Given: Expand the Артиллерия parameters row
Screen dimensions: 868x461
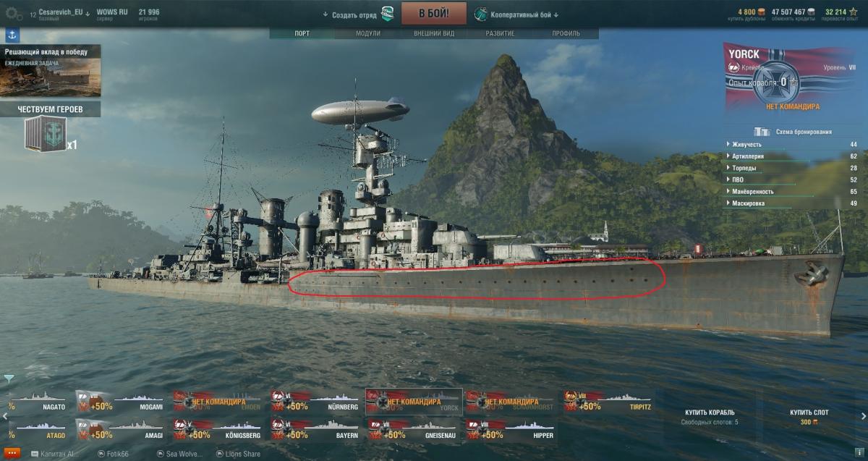Looking at the screenshot, I should 792,156.
